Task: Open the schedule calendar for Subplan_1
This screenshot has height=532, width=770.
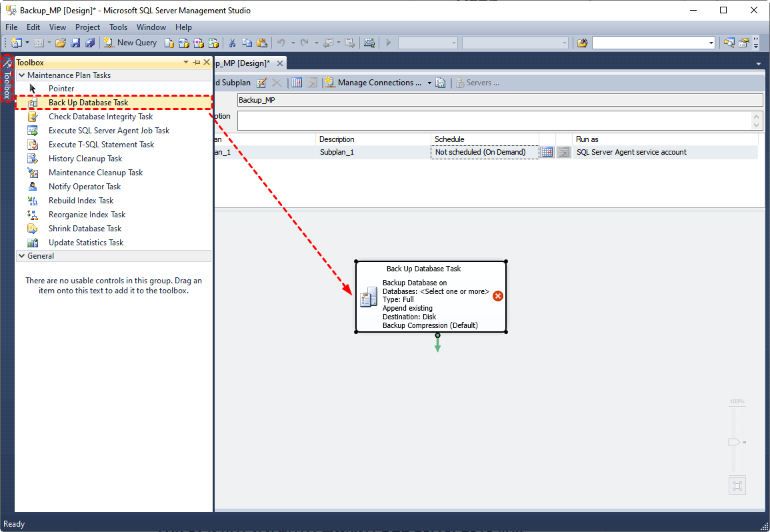Action: click(x=547, y=152)
